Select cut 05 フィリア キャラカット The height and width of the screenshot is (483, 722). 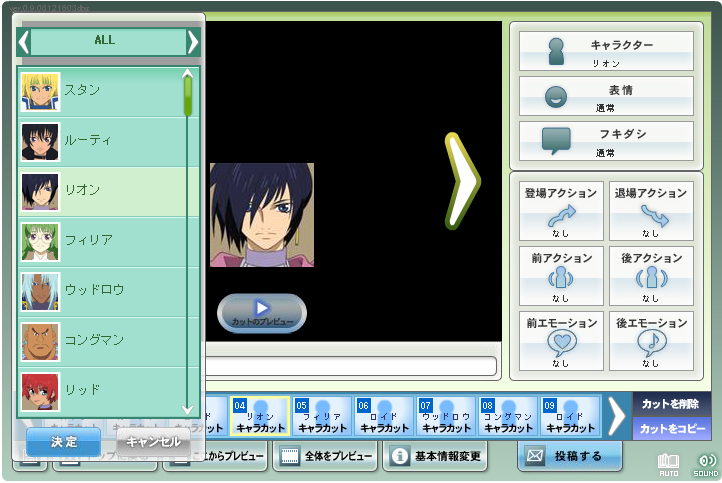coord(322,416)
